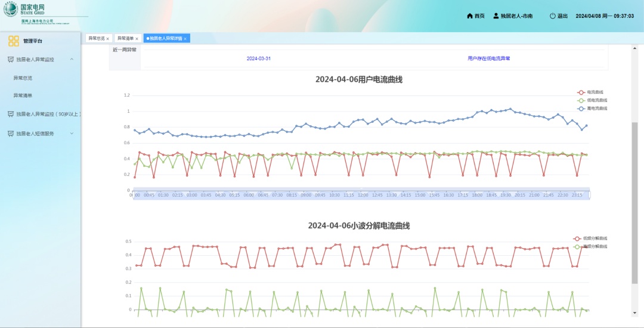Click the 独居老人异常监控（90岁以上）menu icon
Viewport: 644px width, 328px height.
10,114
